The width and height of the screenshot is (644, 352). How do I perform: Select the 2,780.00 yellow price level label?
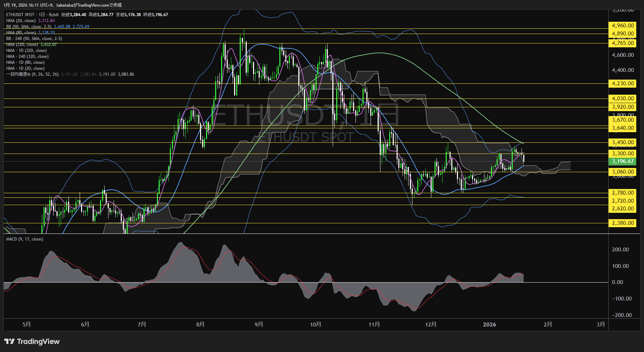coord(623,193)
